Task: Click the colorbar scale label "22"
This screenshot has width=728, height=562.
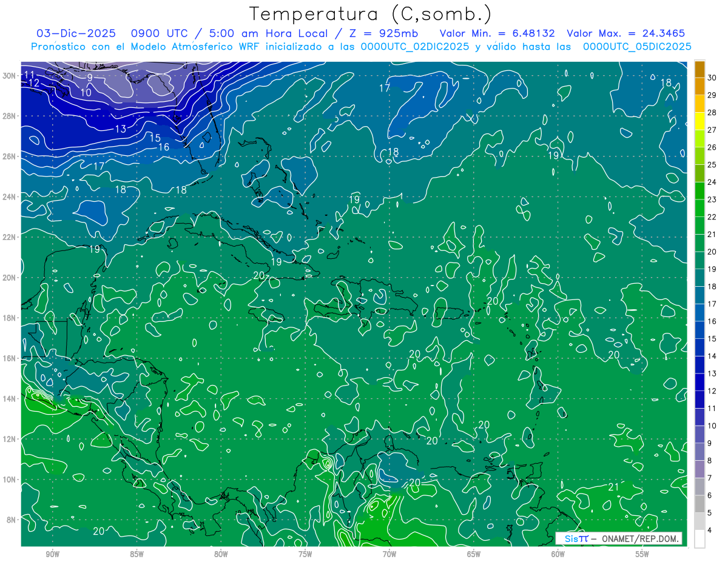Action: pos(712,217)
